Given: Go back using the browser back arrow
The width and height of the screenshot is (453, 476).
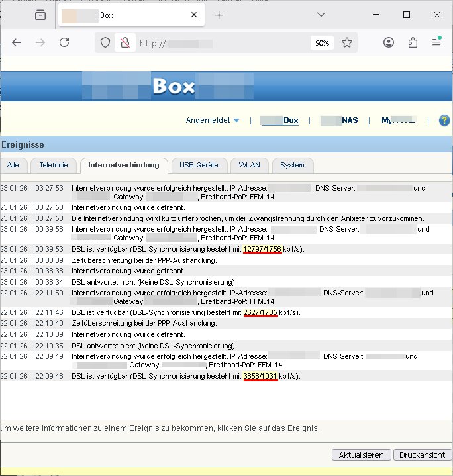Looking at the screenshot, I should [x=17, y=42].
